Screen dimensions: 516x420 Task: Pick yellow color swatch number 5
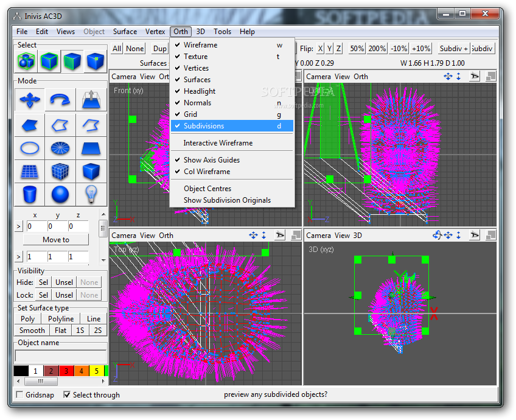click(x=96, y=371)
